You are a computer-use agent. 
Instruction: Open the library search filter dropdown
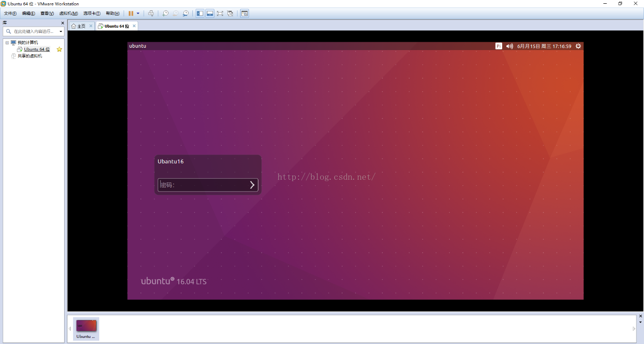point(61,31)
